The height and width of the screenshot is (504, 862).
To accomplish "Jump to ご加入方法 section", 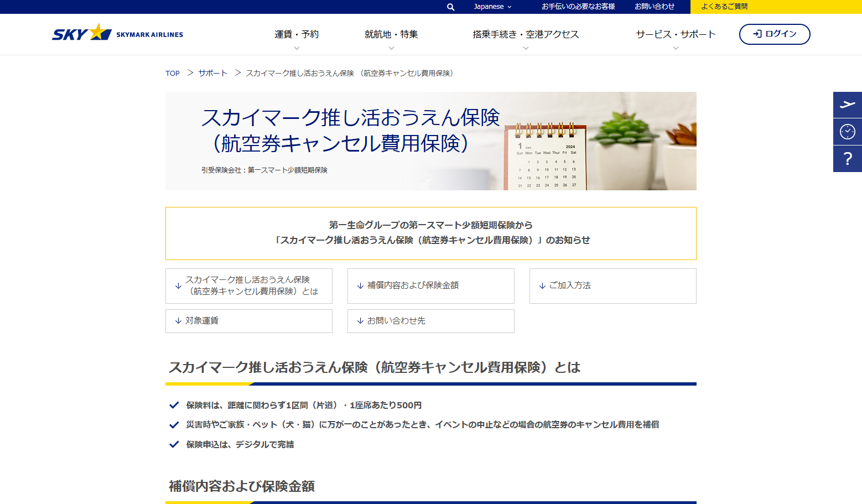I will point(612,285).
